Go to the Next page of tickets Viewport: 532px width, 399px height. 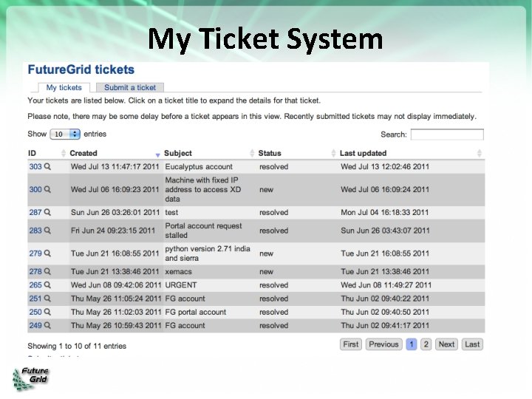point(446,344)
